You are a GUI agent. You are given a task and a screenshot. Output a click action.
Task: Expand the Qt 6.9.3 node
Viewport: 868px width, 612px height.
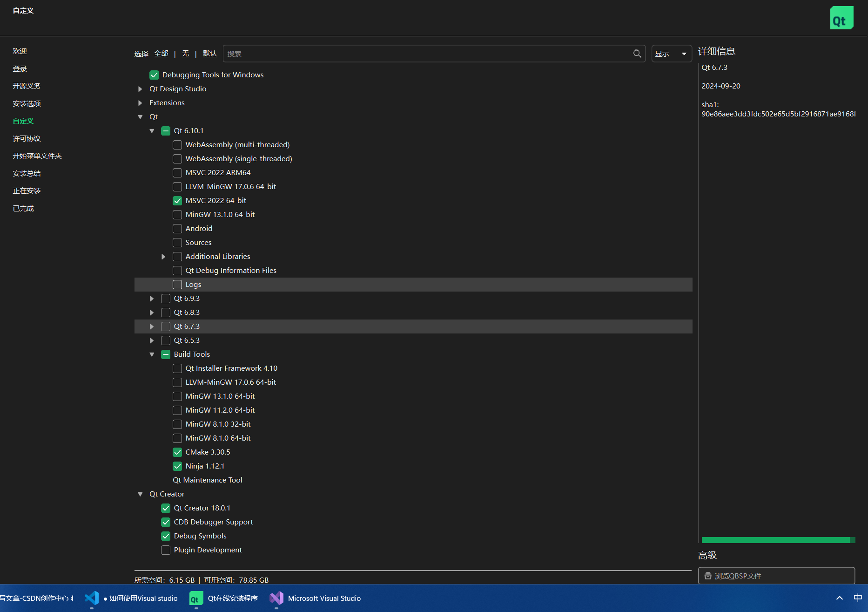[152, 299]
